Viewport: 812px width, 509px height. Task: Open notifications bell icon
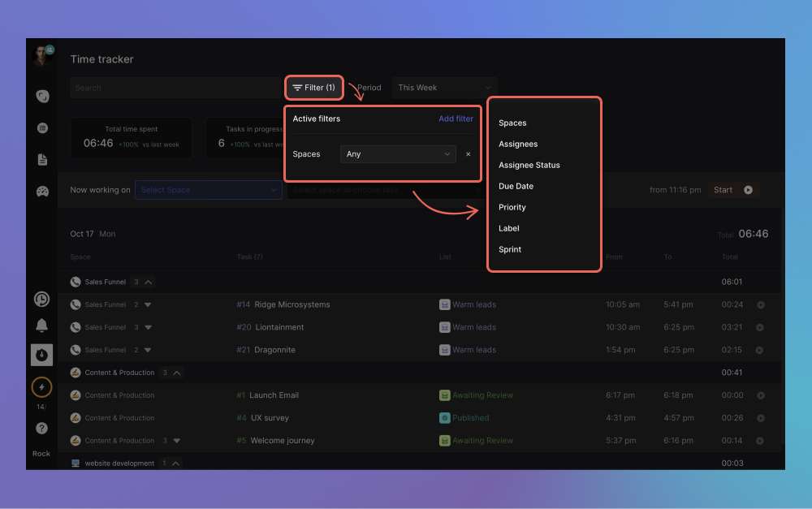pyautogui.click(x=41, y=326)
